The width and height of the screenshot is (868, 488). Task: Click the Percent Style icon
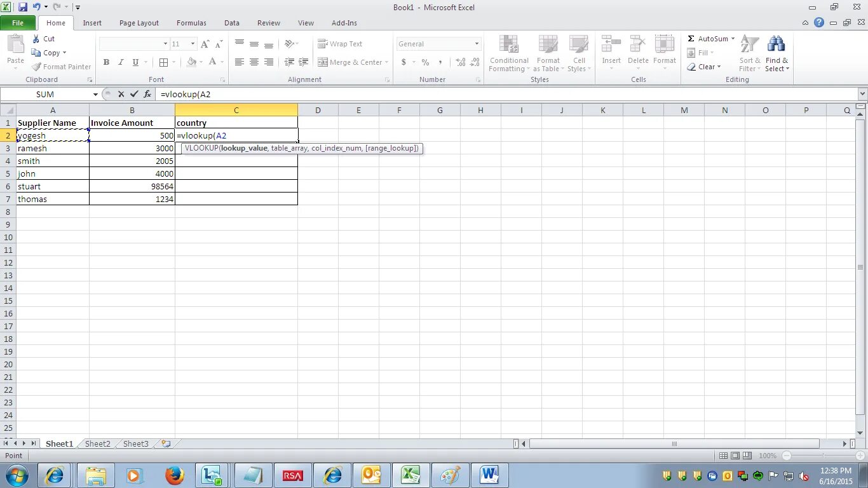(x=425, y=62)
